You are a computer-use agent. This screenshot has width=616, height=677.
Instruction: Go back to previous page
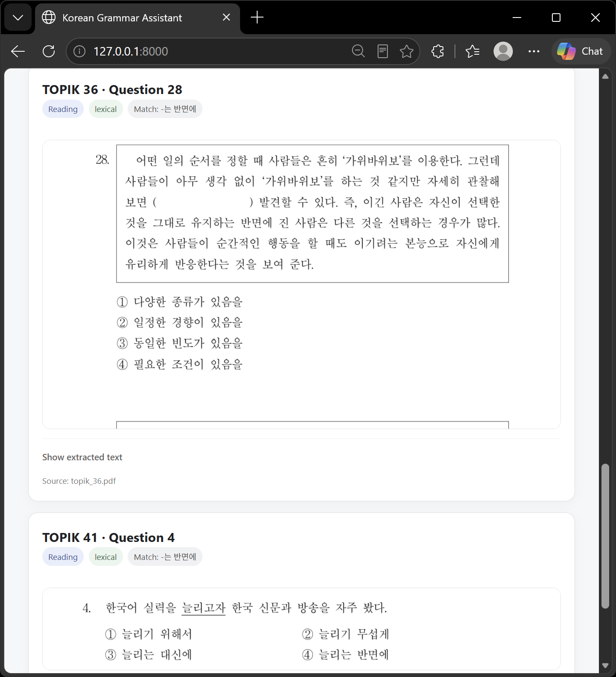[18, 51]
